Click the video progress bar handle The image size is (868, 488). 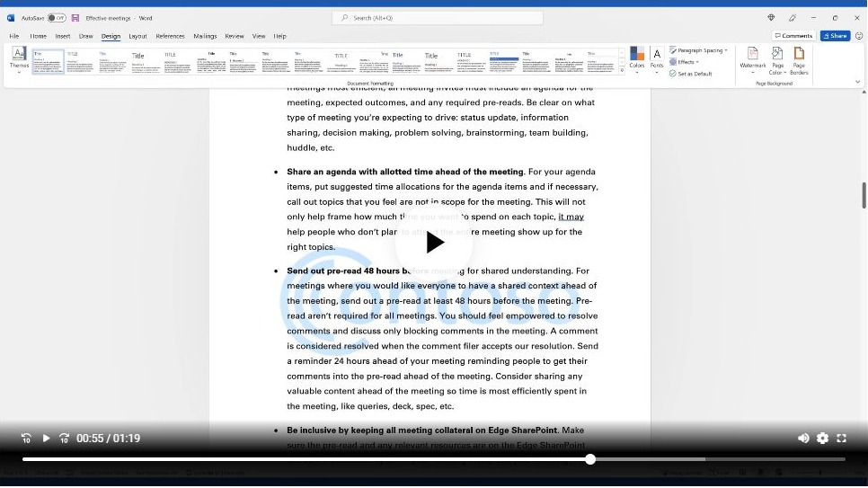pyautogui.click(x=590, y=459)
